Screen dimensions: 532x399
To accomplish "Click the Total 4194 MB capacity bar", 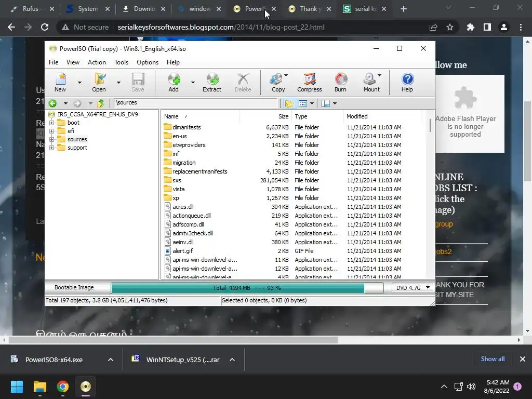I will pyautogui.click(x=247, y=288).
